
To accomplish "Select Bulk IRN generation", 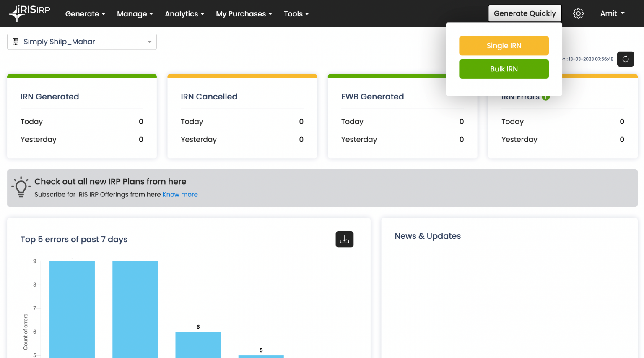I will tap(504, 69).
